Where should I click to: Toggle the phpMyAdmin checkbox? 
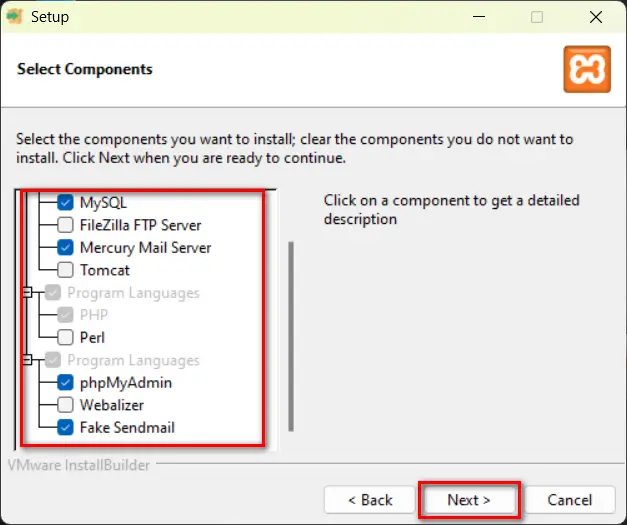[65, 382]
